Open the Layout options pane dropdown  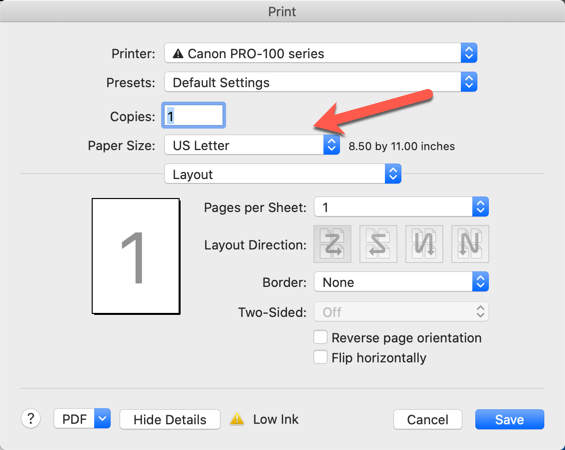[283, 174]
